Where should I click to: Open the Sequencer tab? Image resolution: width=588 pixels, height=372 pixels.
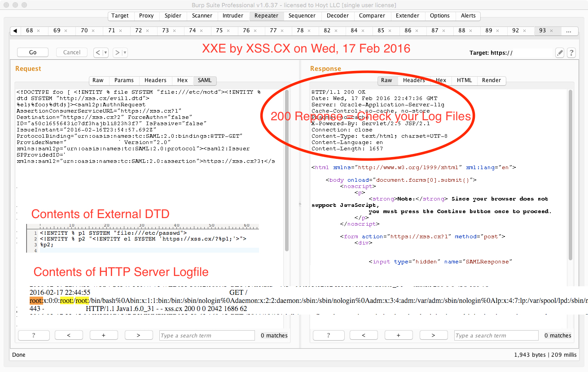pyautogui.click(x=302, y=16)
